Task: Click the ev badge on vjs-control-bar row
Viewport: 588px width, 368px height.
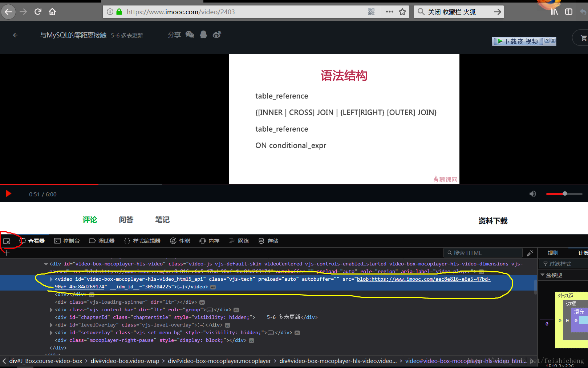Action: tap(236, 310)
